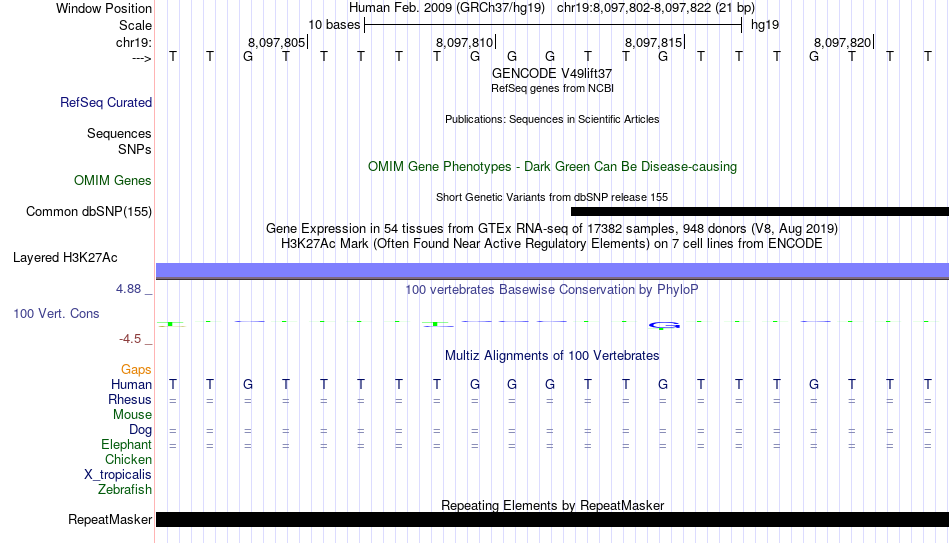The image size is (950, 543).
Task: Click the hg19 label beside scale bar
Action: (x=765, y=25)
